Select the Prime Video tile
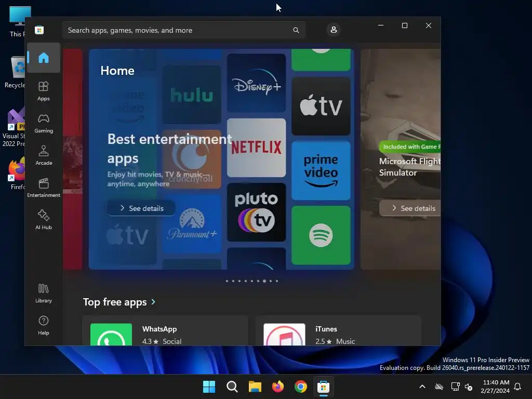The image size is (532, 399). (321, 170)
